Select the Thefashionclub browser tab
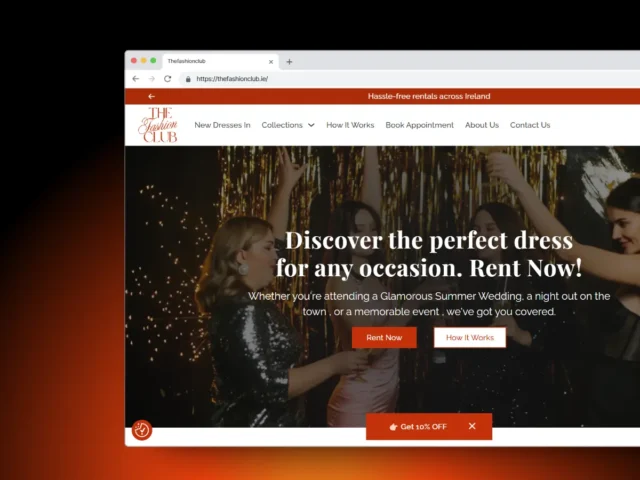The height and width of the screenshot is (480, 640). [220, 61]
